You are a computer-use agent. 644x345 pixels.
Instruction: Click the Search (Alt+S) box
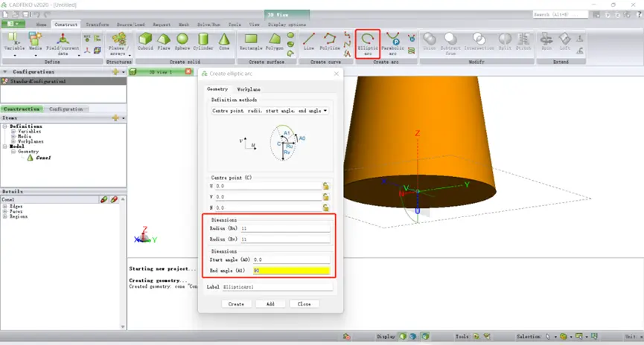pos(560,14)
